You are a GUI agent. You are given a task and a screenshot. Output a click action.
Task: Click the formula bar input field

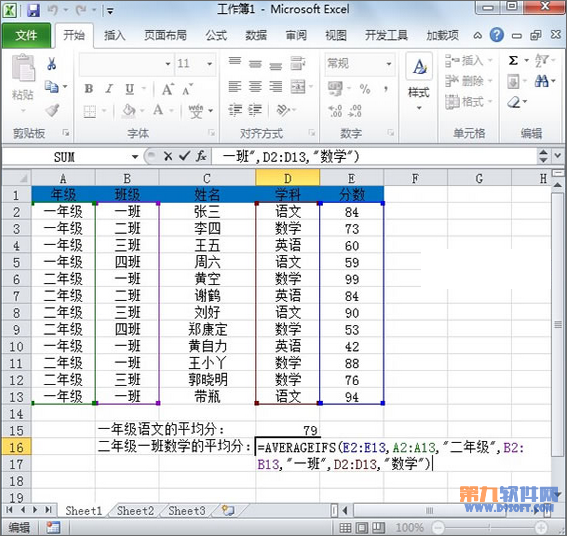coord(374,157)
